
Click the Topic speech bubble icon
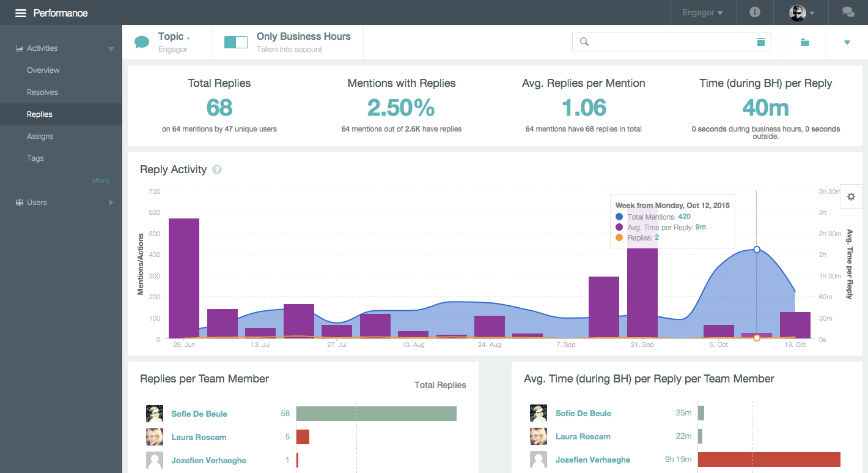click(x=142, y=42)
